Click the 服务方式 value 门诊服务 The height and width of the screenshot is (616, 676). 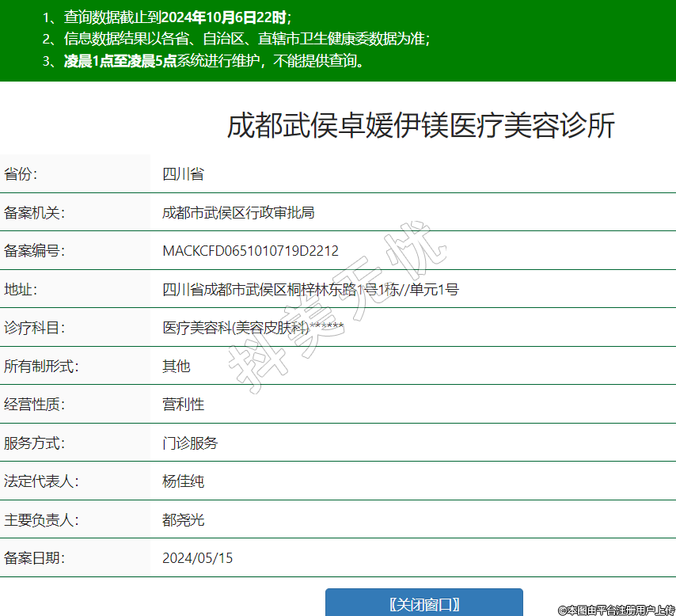[x=190, y=443]
